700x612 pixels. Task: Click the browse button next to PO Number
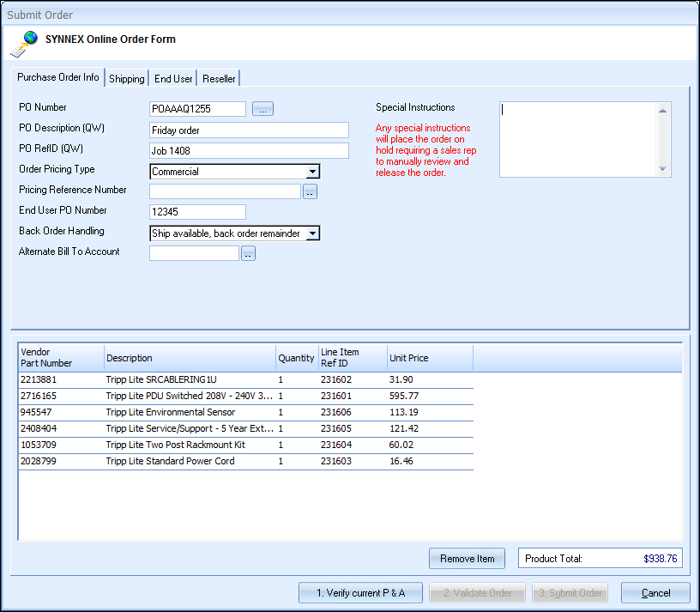(x=262, y=109)
